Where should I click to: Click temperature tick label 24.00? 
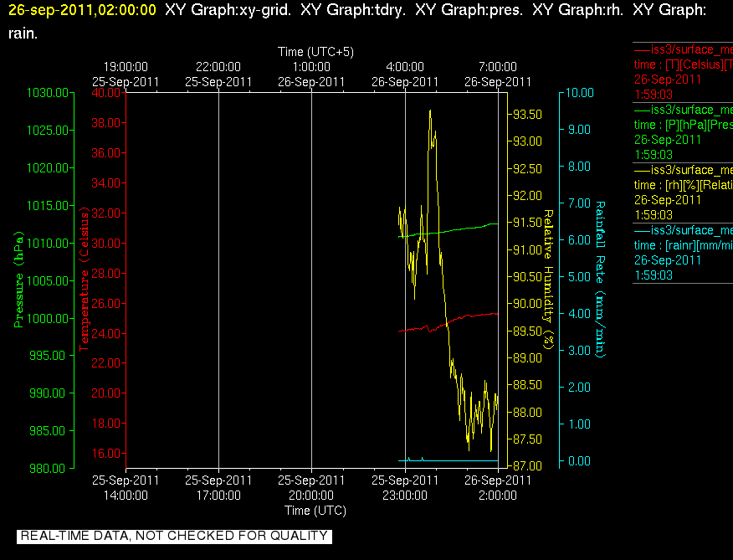pos(106,333)
